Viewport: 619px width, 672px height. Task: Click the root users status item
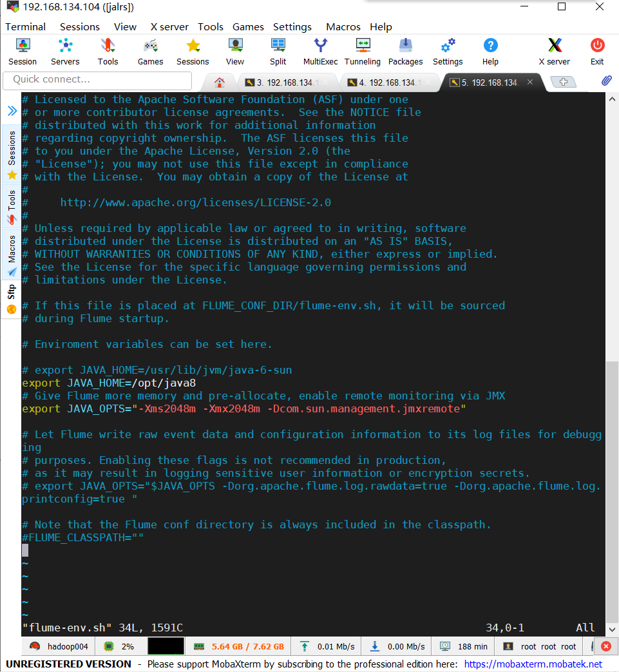[540, 646]
